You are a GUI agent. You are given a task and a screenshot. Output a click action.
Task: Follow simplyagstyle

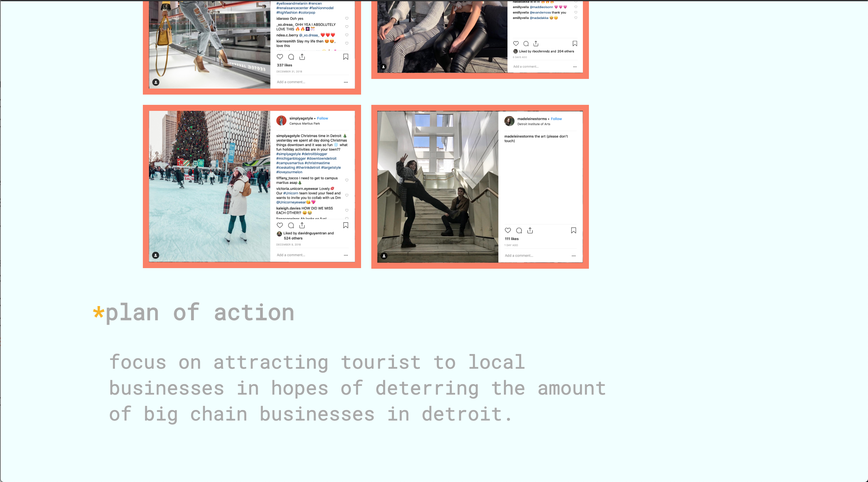pos(322,118)
